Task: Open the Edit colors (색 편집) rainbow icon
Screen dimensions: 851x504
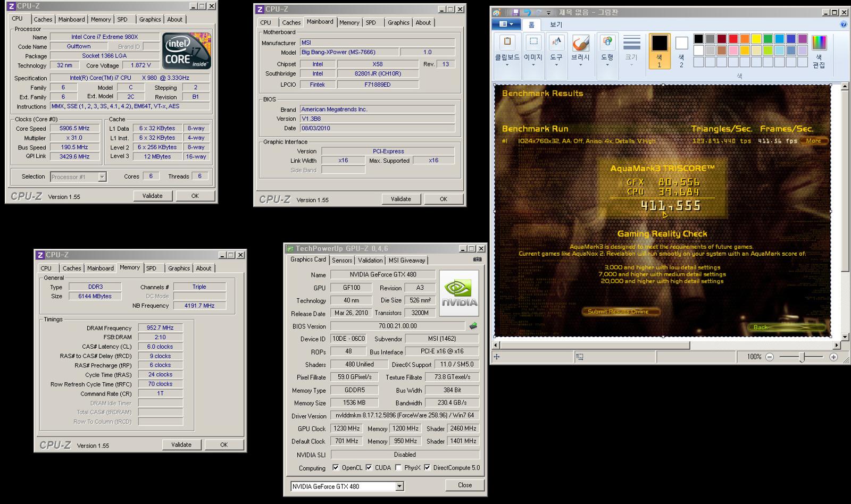Action: click(819, 43)
